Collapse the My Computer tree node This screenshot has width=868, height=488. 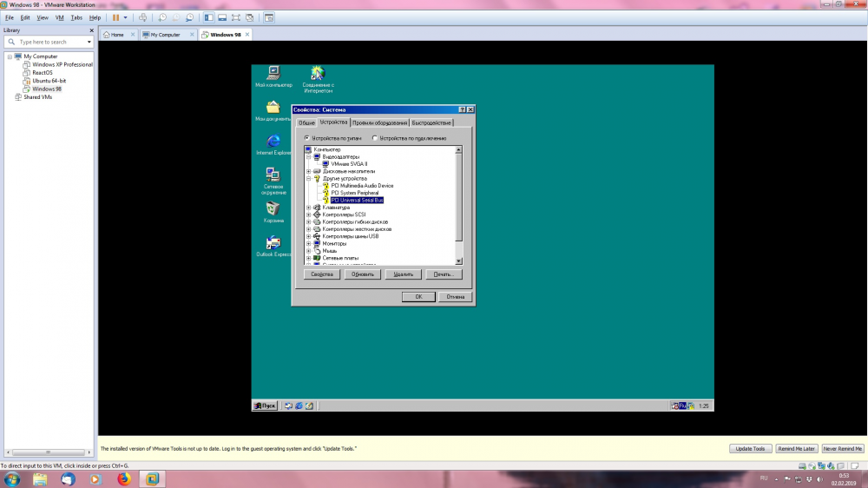[x=10, y=56]
